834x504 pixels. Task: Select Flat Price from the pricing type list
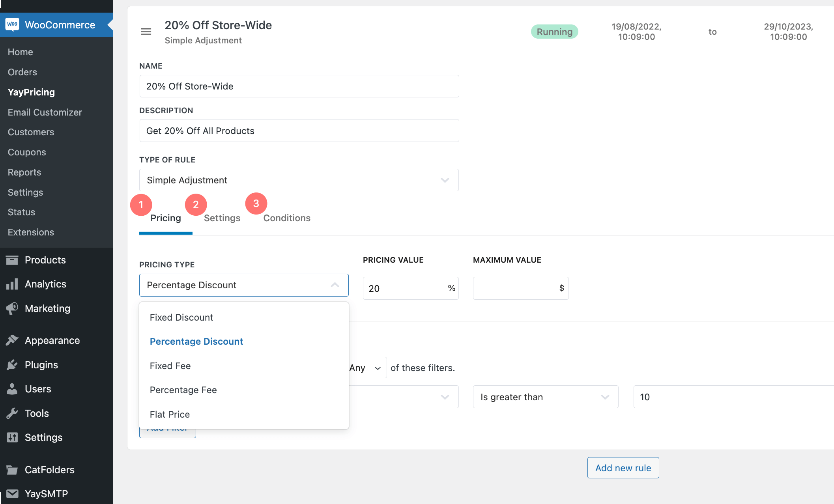pyautogui.click(x=170, y=414)
